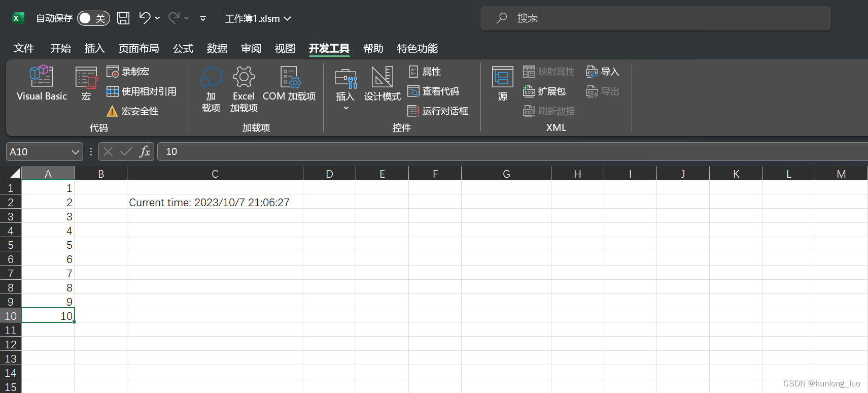
Task: Open the Macros (宏) dialog
Action: pos(86,83)
